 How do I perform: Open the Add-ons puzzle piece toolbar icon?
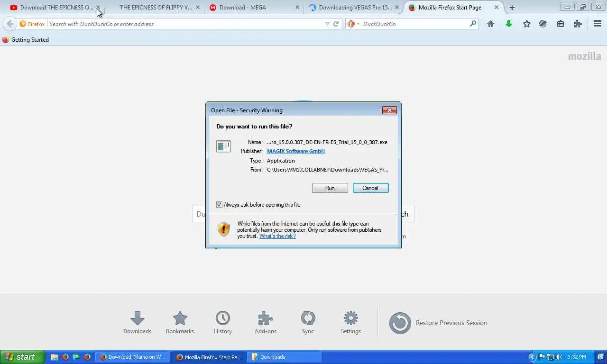click(x=578, y=24)
